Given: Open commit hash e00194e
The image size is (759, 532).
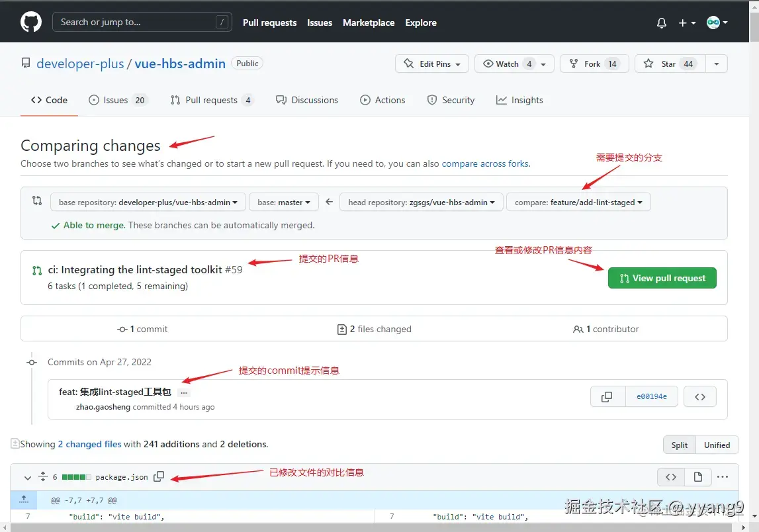Looking at the screenshot, I should (652, 396).
